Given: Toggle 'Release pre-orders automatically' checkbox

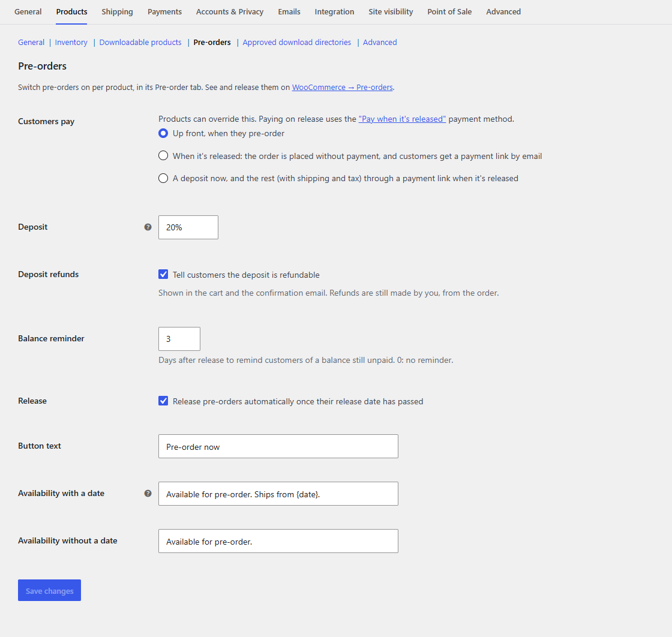Looking at the screenshot, I should (163, 401).
